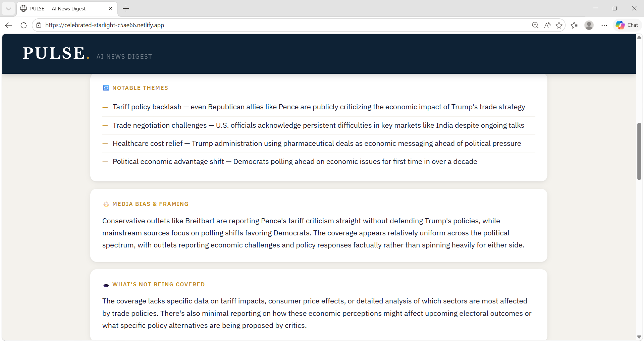Activate Read aloud for this page
Screen dimensions: 644x342
(547, 25)
